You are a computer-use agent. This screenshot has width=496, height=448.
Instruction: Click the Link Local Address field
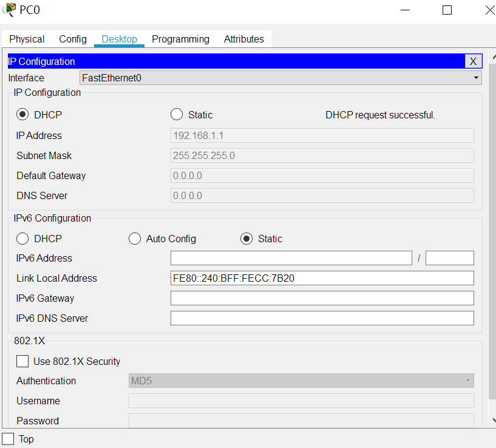tap(322, 278)
